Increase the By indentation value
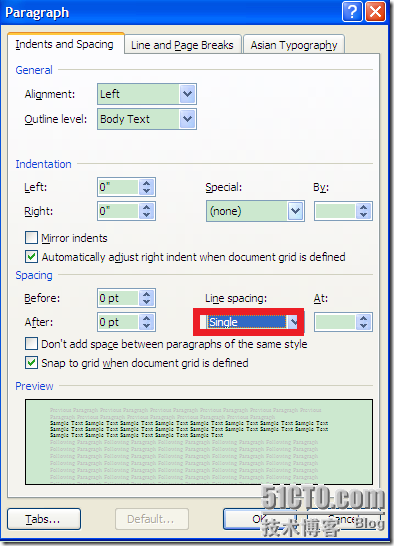394x546 pixels. click(x=363, y=207)
